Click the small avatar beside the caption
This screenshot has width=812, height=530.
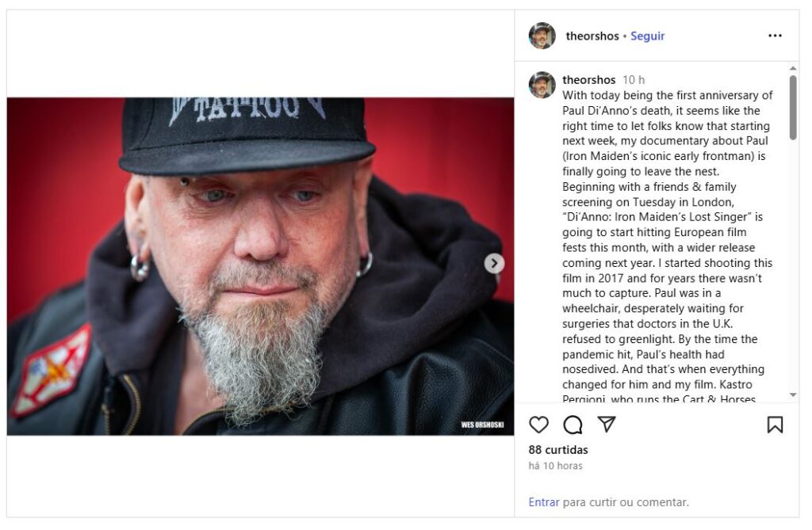click(x=542, y=85)
